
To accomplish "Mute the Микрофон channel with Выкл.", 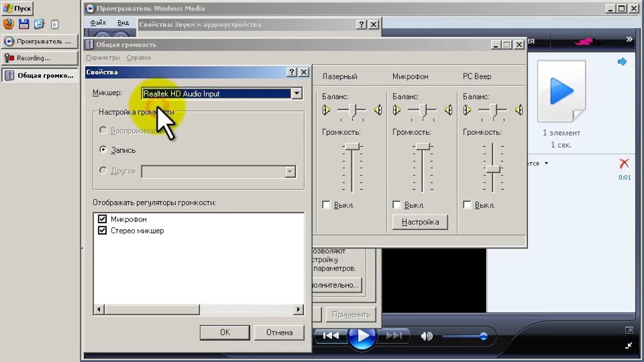I will [x=396, y=205].
